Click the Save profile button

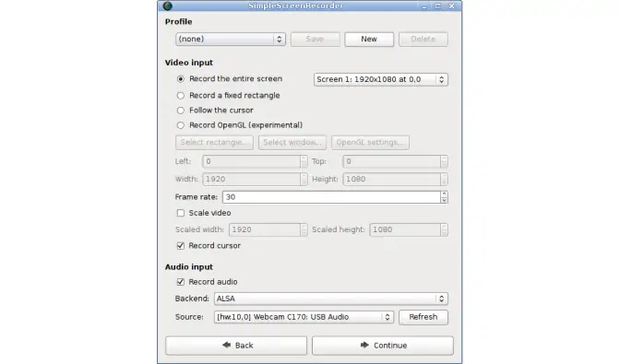click(316, 39)
